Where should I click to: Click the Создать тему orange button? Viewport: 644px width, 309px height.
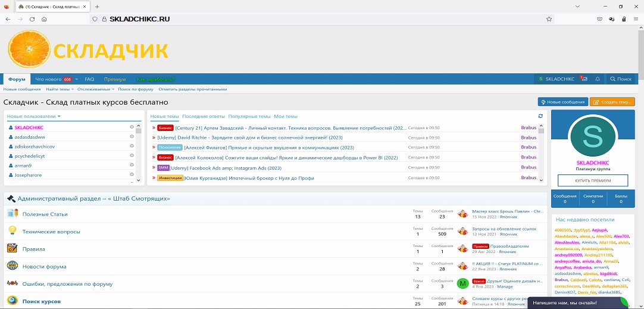click(x=612, y=102)
